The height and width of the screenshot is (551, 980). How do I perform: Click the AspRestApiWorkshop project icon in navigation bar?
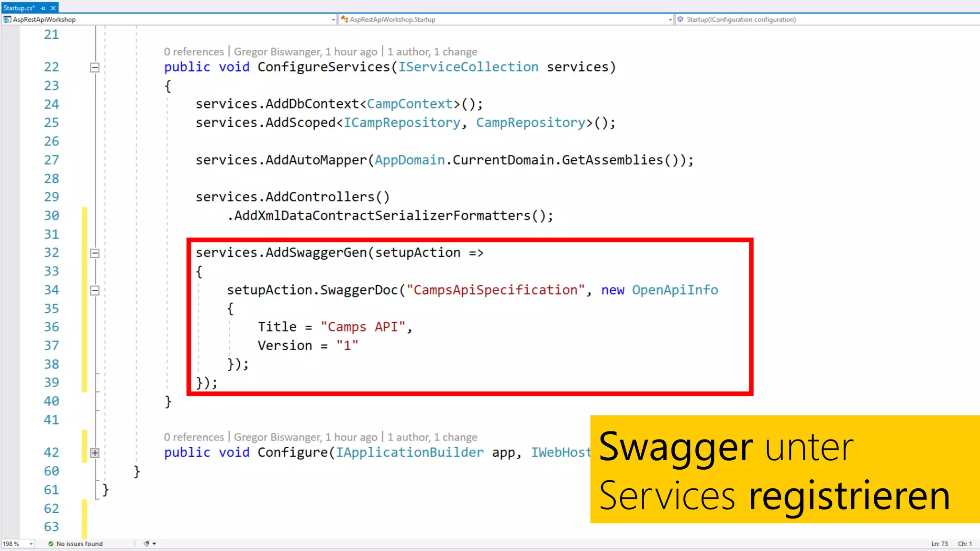click(x=7, y=20)
